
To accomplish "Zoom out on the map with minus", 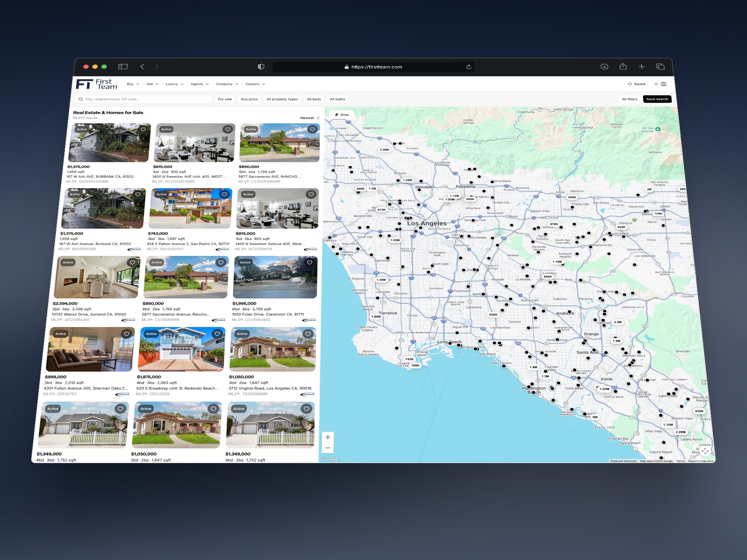I will pos(328,448).
